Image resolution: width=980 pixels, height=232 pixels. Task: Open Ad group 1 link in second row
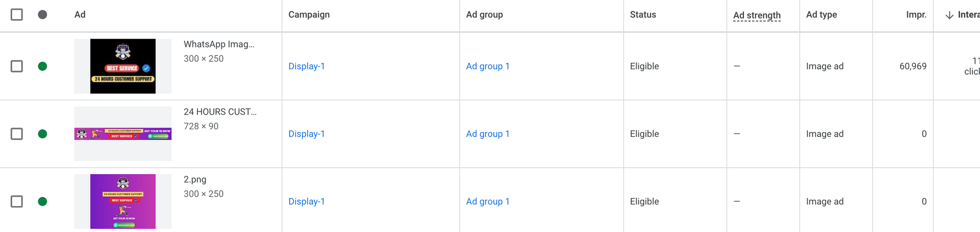[488, 134]
